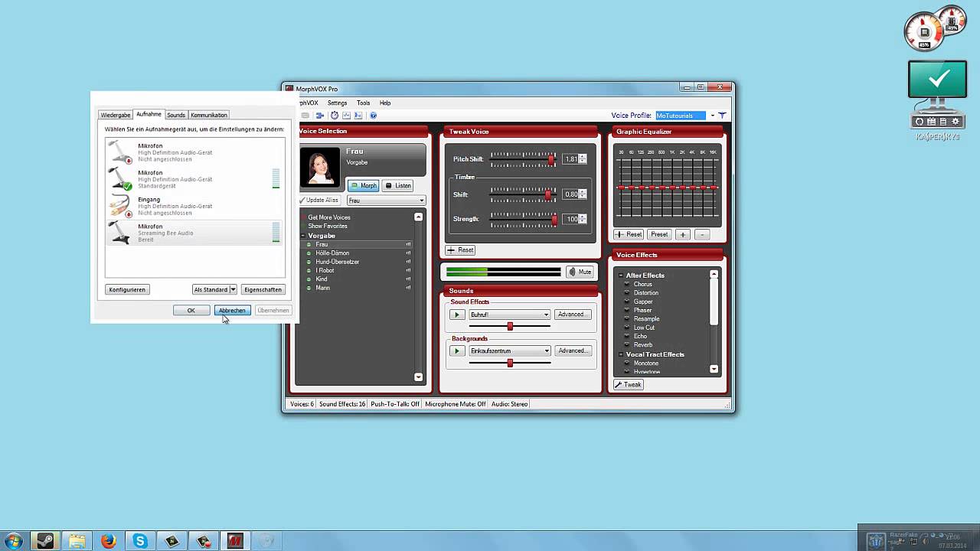The height and width of the screenshot is (551, 980).
Task: Enable the Phaser effect
Action: [x=642, y=311]
